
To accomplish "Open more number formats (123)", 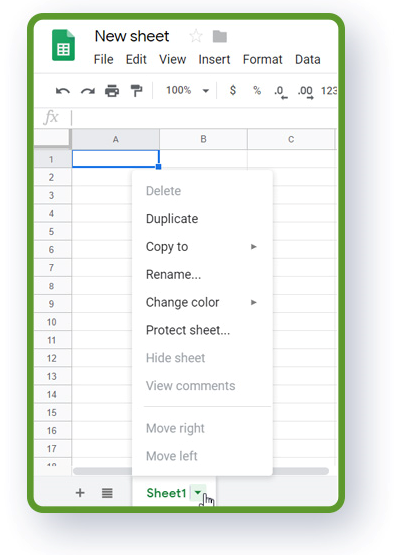I will pyautogui.click(x=329, y=91).
